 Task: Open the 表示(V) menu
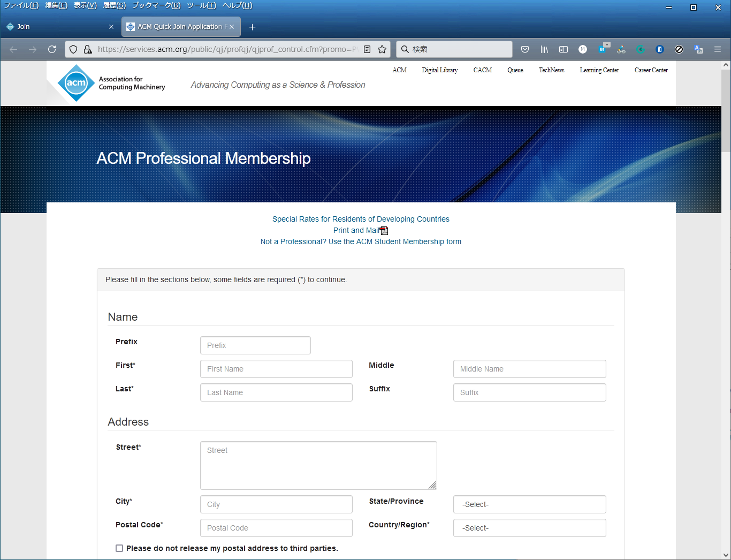85,5
